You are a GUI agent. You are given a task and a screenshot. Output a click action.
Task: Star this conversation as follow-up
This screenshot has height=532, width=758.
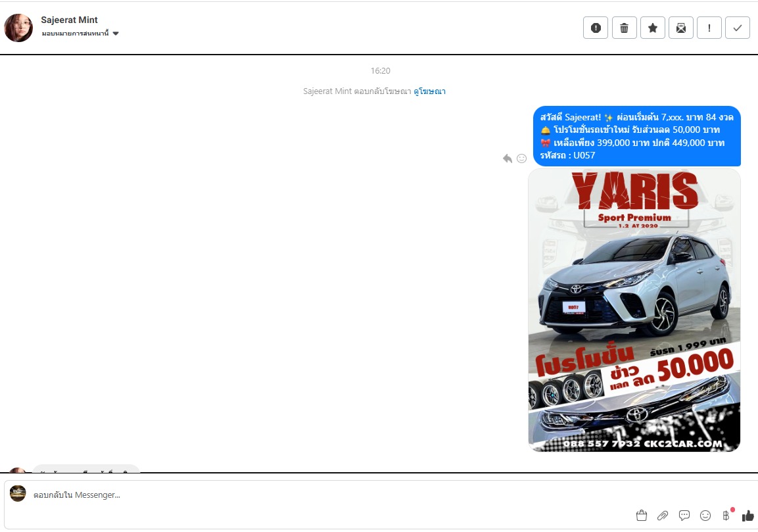[x=653, y=28]
